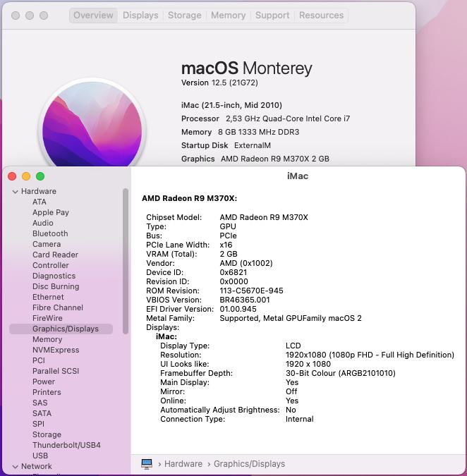Image resolution: width=467 pixels, height=476 pixels.
Task: Minimize System Information with the yellow button
Action: (x=26, y=176)
